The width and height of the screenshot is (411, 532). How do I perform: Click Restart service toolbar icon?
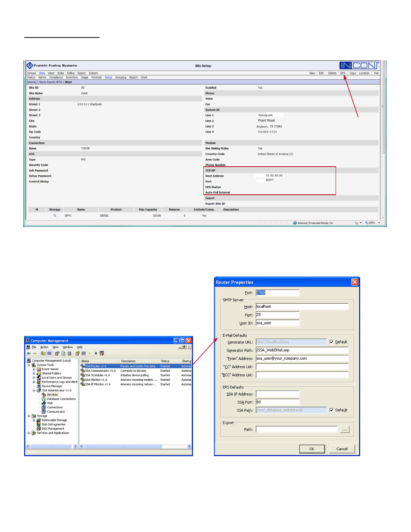pyautogui.click(x=102, y=353)
